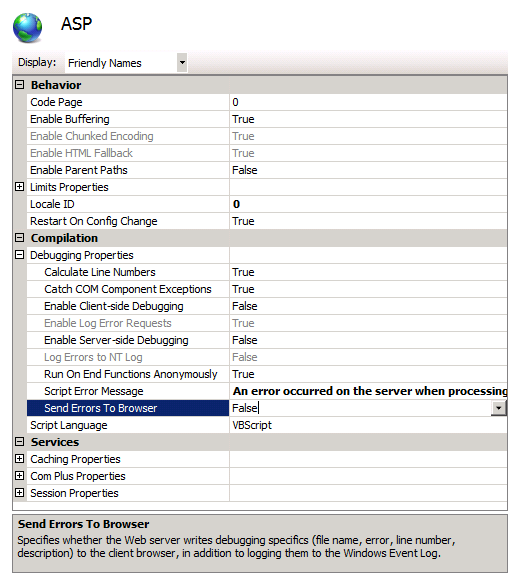
Task: Click the ASP globe icon
Action: click(x=27, y=28)
